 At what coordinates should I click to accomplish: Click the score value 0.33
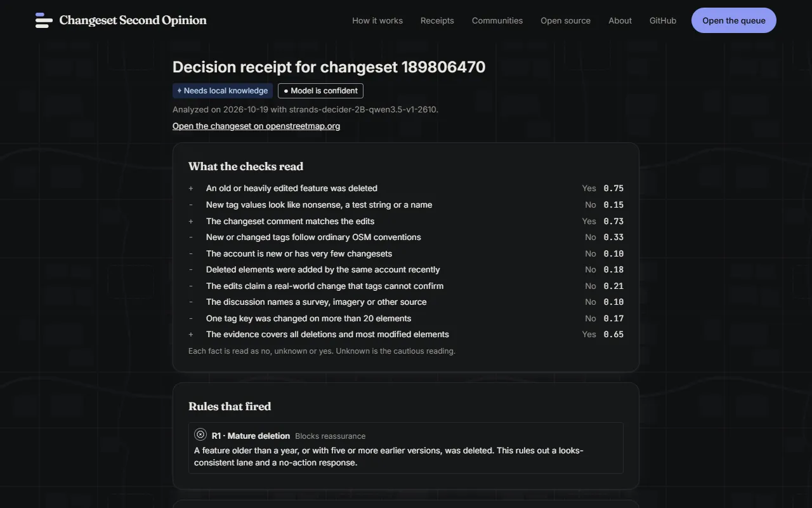tap(613, 237)
